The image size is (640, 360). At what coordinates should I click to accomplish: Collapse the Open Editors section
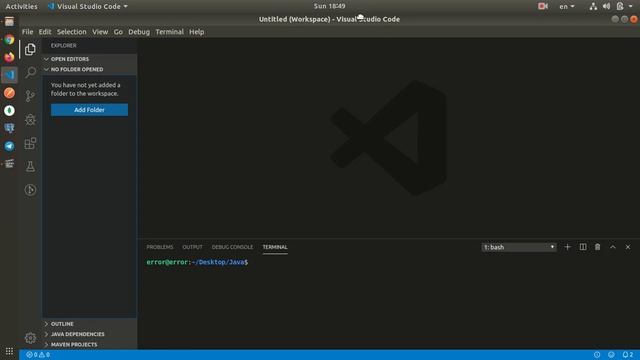89,59
